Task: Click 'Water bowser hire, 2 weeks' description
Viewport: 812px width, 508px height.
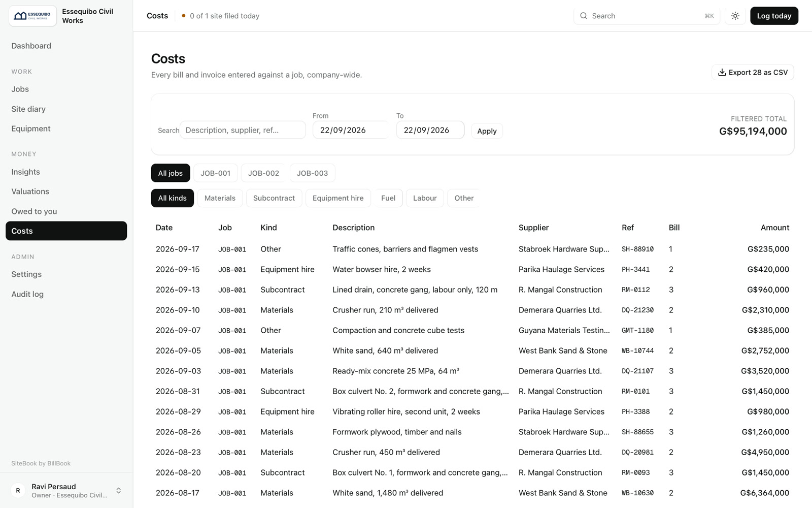Action: (381, 269)
